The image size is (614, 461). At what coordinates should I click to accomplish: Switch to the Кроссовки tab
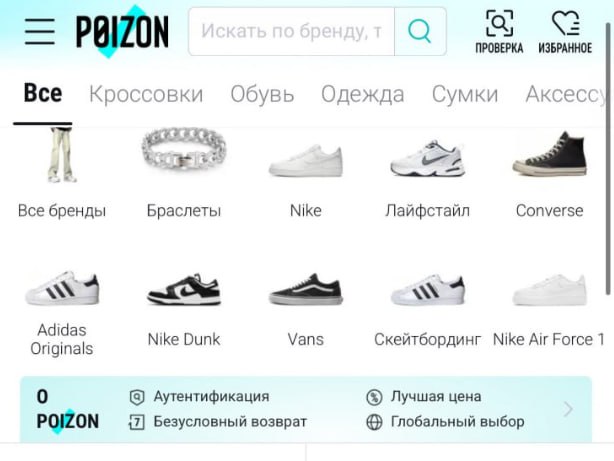pos(146,94)
